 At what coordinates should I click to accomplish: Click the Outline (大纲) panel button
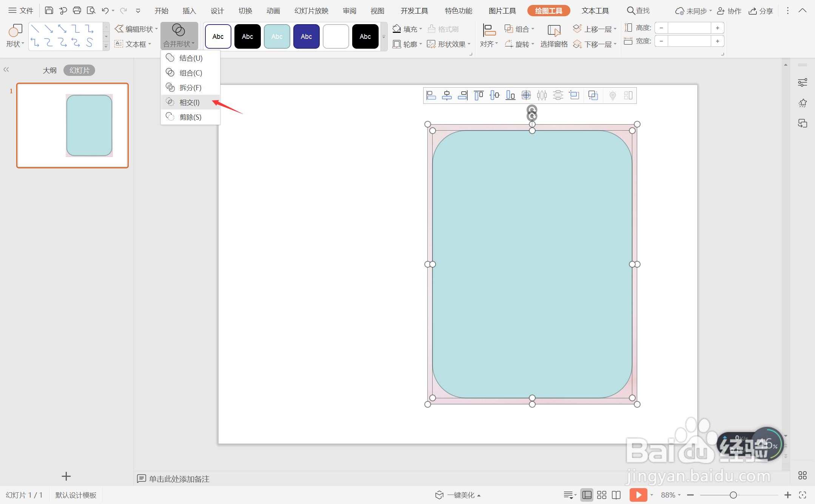coord(49,70)
